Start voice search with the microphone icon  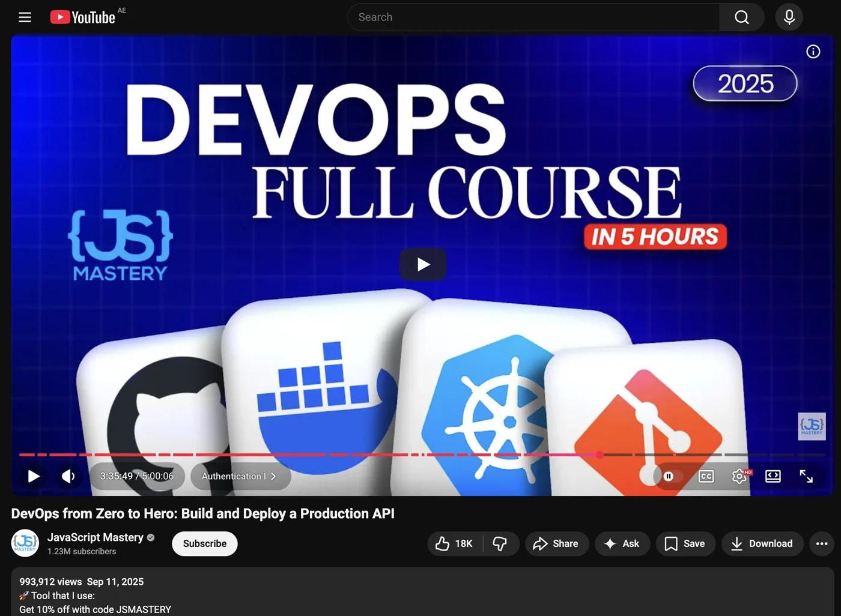tap(789, 17)
